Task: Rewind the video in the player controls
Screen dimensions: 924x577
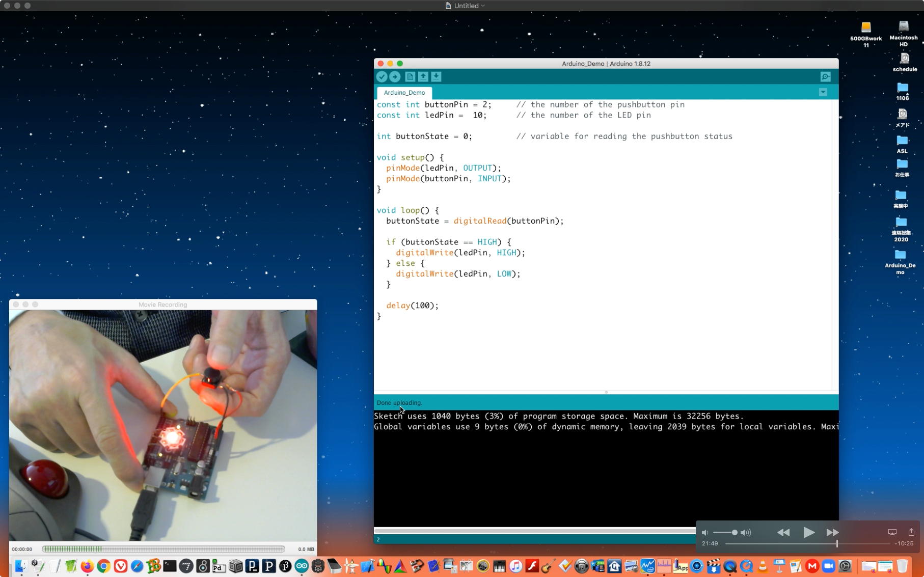Action: coord(783,532)
